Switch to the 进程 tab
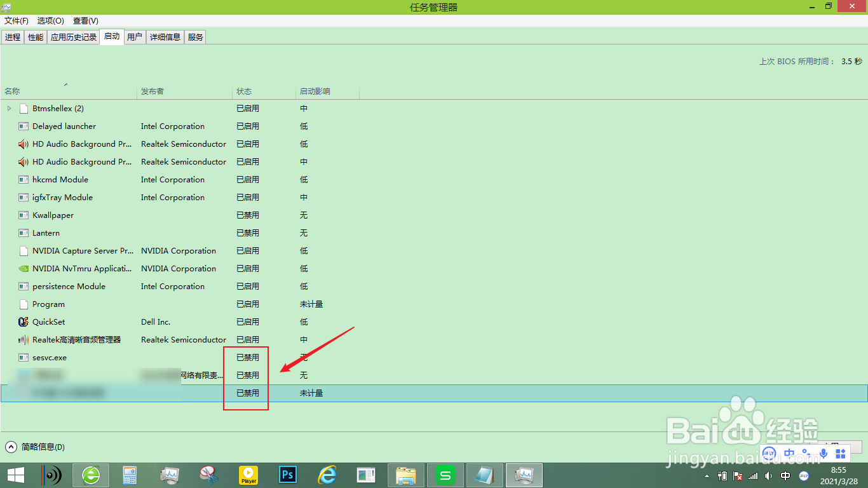This screenshot has width=868, height=488. (x=13, y=37)
